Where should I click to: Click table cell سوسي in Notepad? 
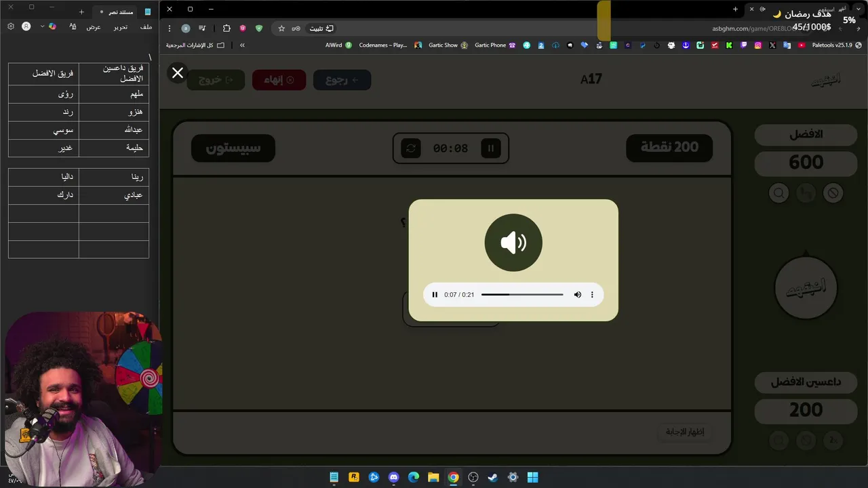43,130
